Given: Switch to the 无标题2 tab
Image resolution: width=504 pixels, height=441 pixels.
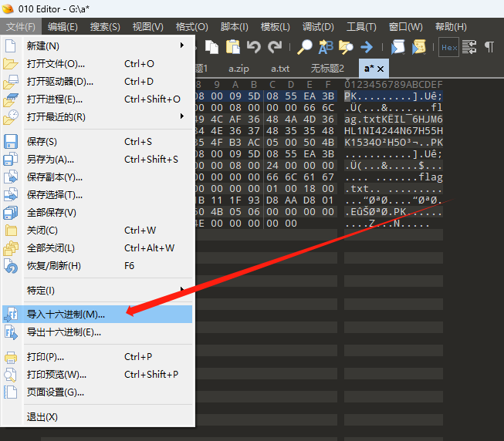Looking at the screenshot, I should click(x=327, y=69).
